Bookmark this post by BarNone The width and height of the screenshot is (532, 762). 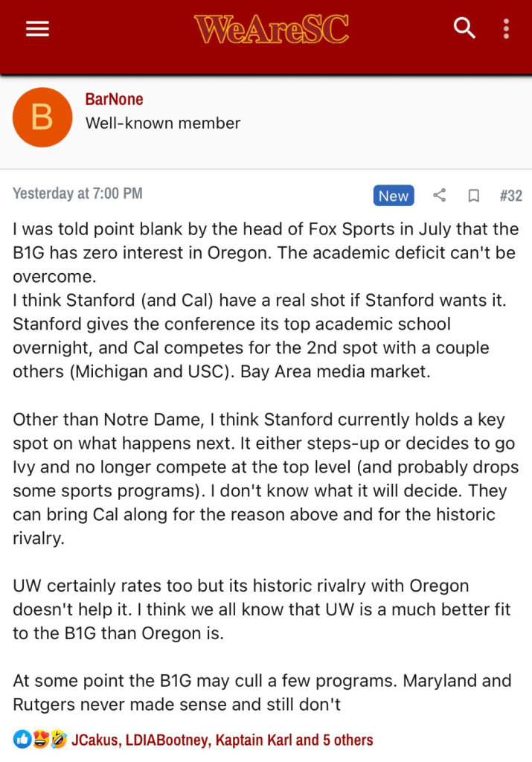pos(473,196)
